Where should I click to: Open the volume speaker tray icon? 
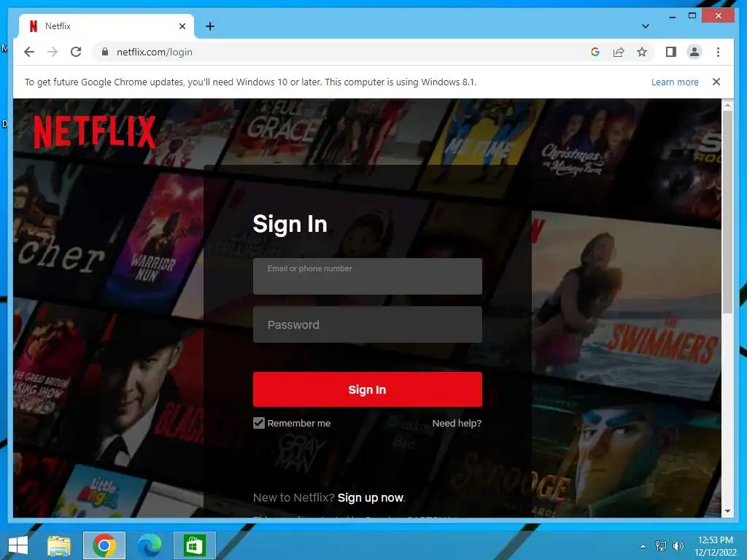(x=678, y=545)
